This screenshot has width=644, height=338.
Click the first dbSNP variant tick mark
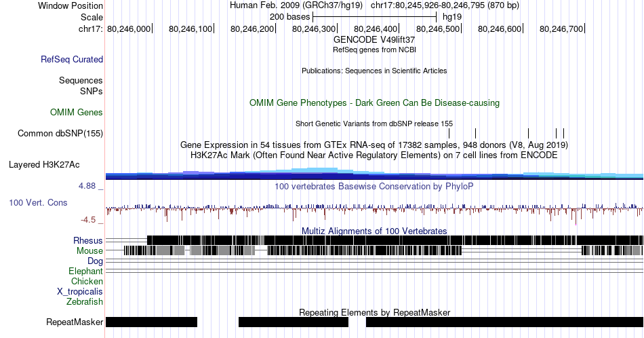tap(449, 133)
